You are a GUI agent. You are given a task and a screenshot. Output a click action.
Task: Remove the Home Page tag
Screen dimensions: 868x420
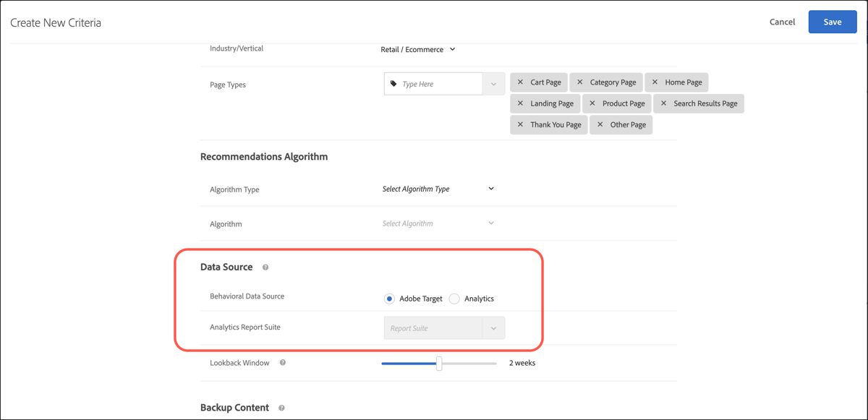(655, 82)
